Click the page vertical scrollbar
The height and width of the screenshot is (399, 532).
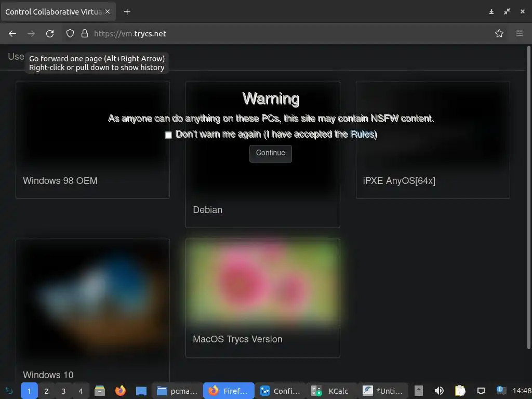(x=528, y=197)
